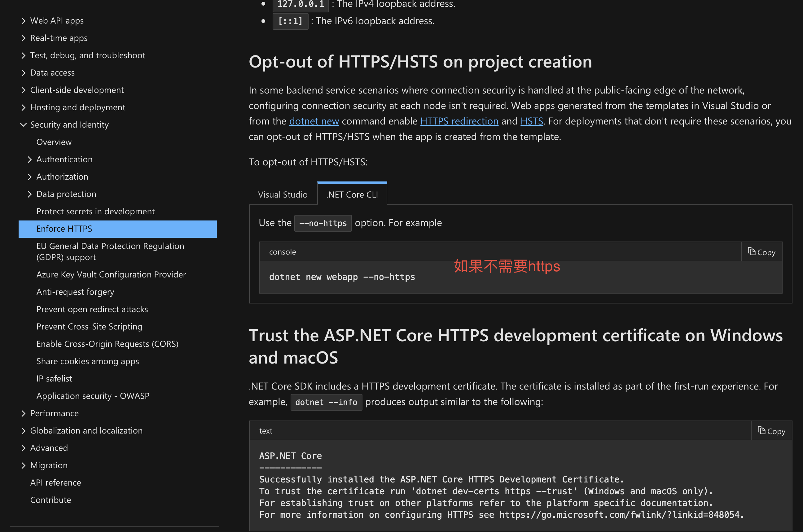Expand the Authentication subsection

29,159
